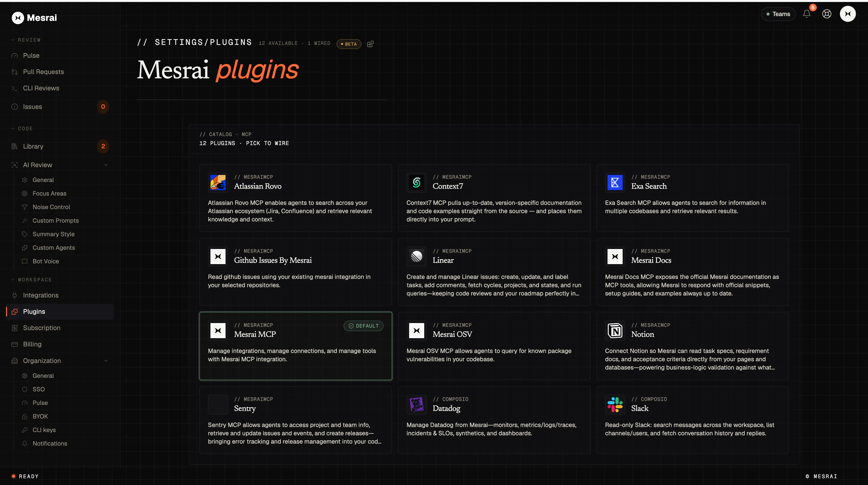Click the BETA badge
The image size is (868, 485).
pyautogui.click(x=349, y=44)
